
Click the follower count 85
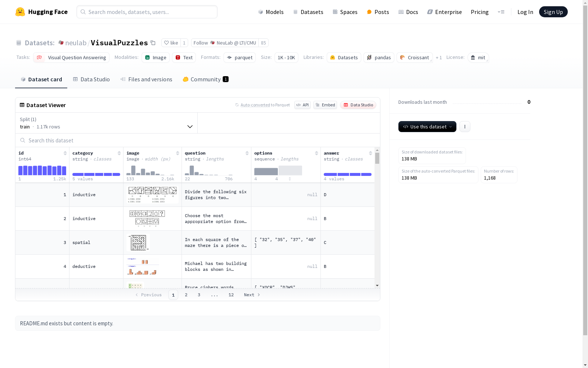263,43
